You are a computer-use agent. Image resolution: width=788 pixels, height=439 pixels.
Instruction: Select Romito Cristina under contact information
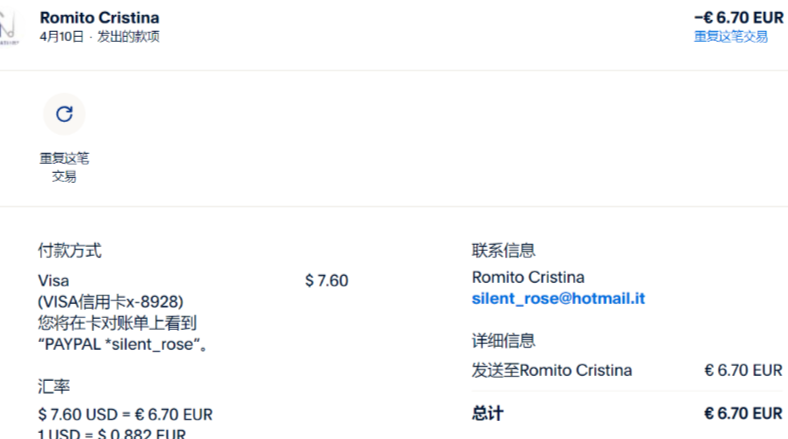pyautogui.click(x=528, y=277)
